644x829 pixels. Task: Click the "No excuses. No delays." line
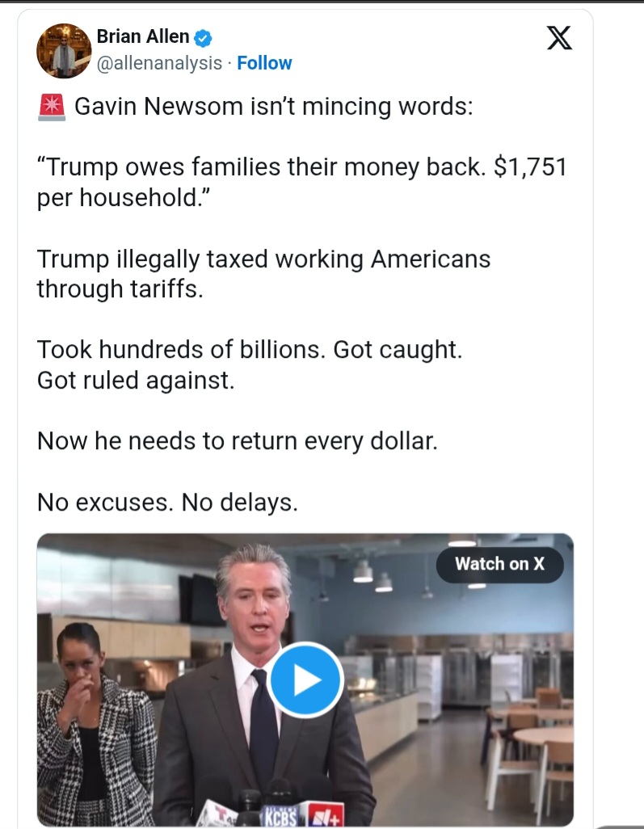click(x=167, y=503)
